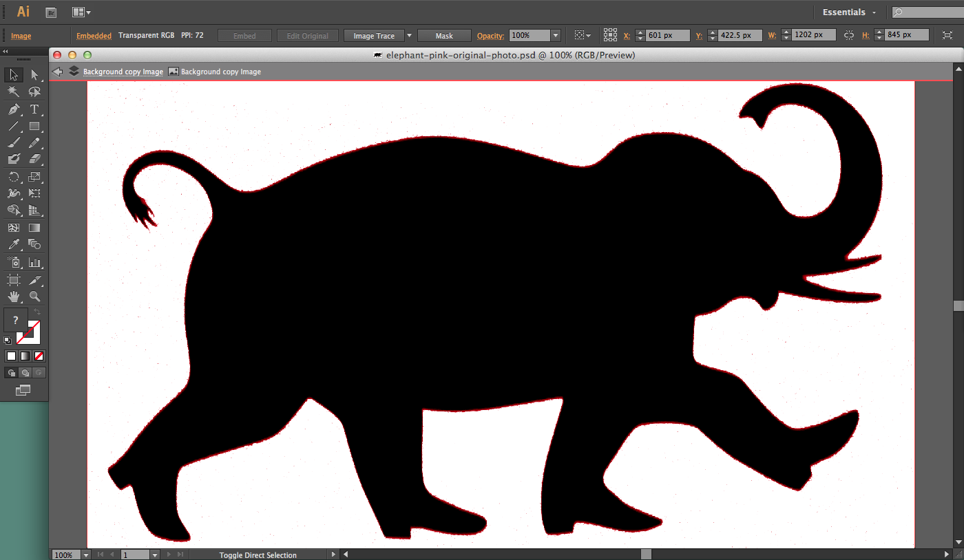Apply solid Color mode
The width and height of the screenshot is (964, 560).
coord(11,356)
